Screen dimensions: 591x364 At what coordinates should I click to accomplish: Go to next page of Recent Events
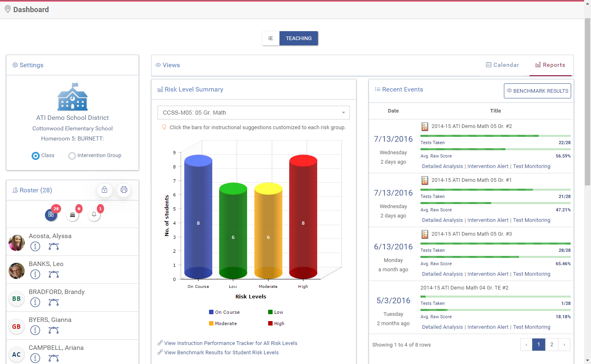(x=564, y=344)
